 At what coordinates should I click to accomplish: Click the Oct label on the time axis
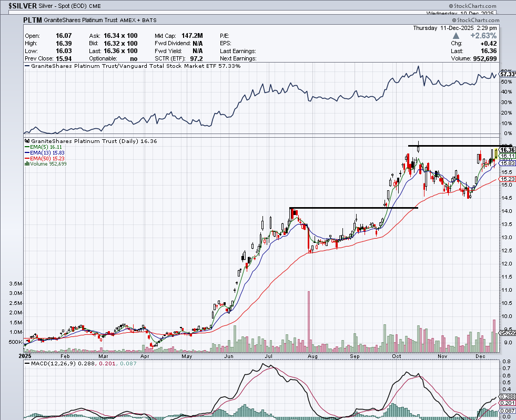(x=397, y=356)
